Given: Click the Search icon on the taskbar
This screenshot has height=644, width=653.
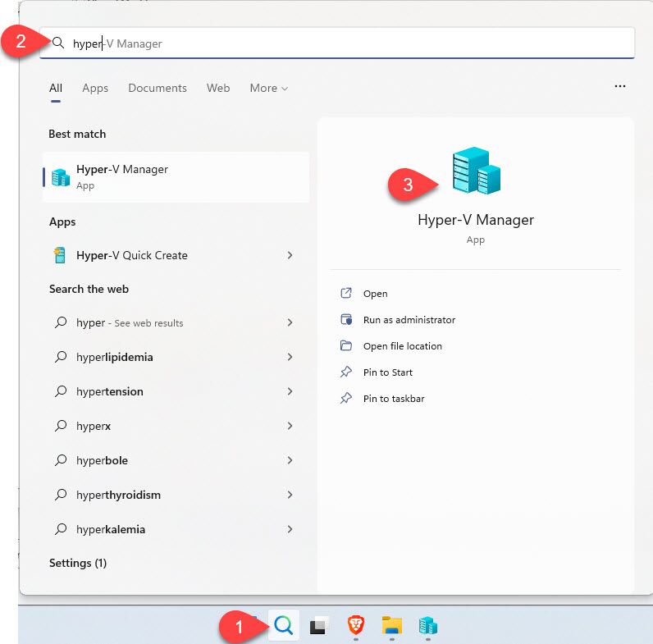Looking at the screenshot, I should click(x=284, y=625).
